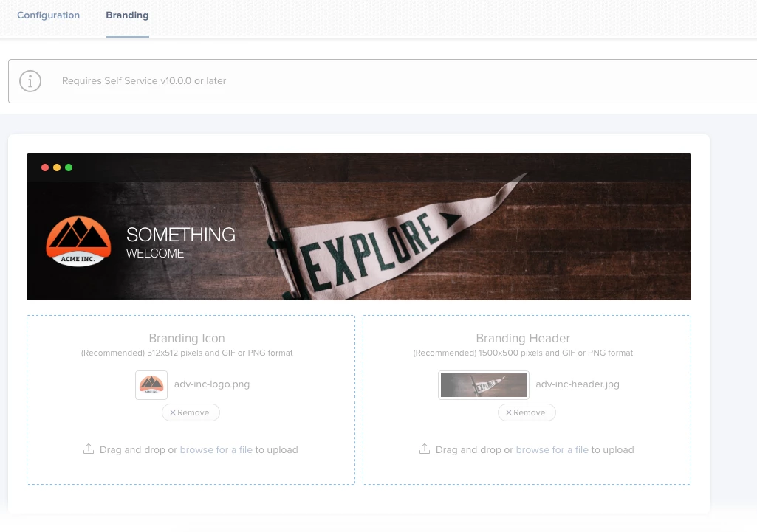Switch to the Configuration tab

[x=48, y=15]
